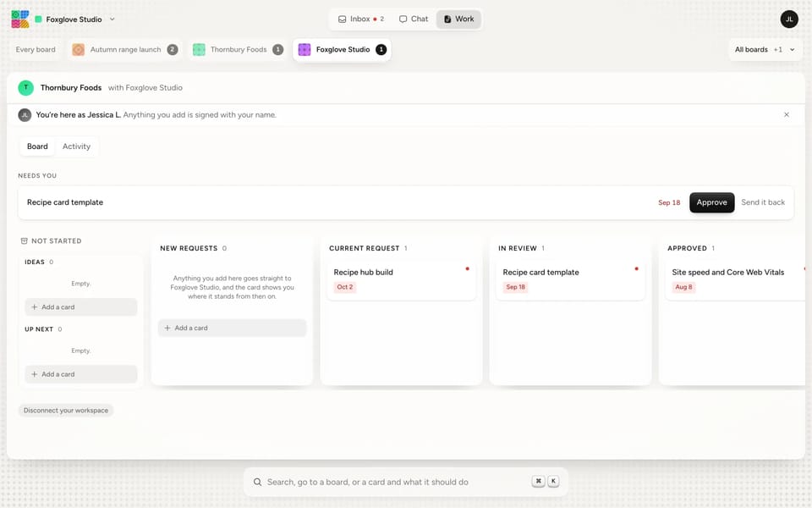Open the Thornbury Foods board tab
This screenshot has width=812, height=508.
pos(239,50)
